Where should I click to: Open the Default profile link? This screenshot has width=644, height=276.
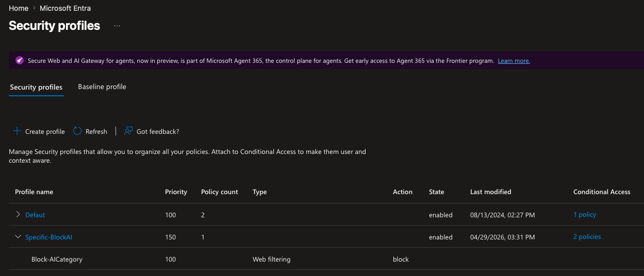click(35, 215)
